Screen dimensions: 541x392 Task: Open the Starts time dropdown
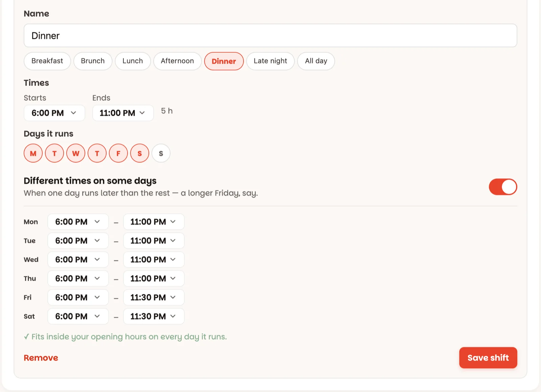coord(54,113)
